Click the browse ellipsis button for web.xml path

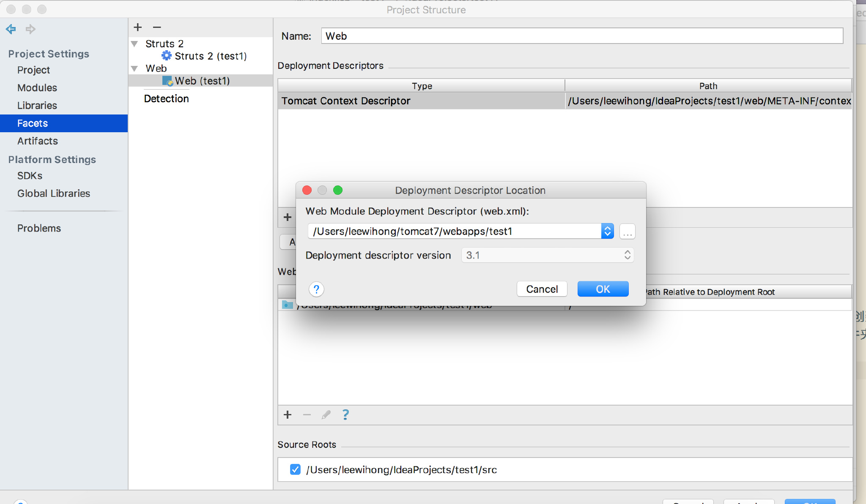[x=627, y=232]
